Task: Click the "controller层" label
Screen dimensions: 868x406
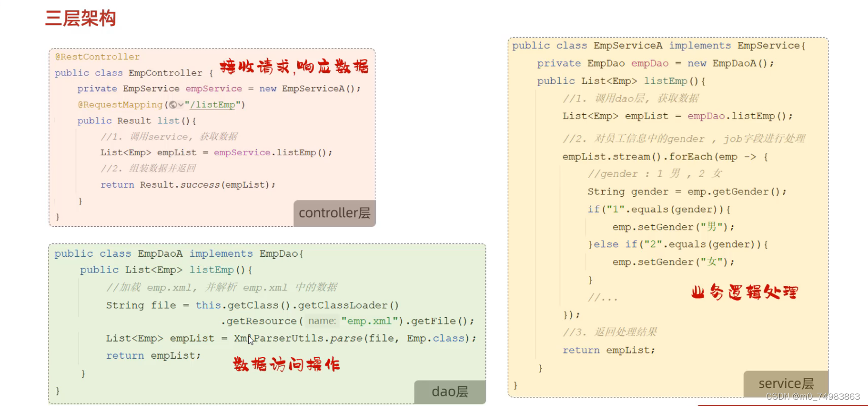Action: point(334,213)
